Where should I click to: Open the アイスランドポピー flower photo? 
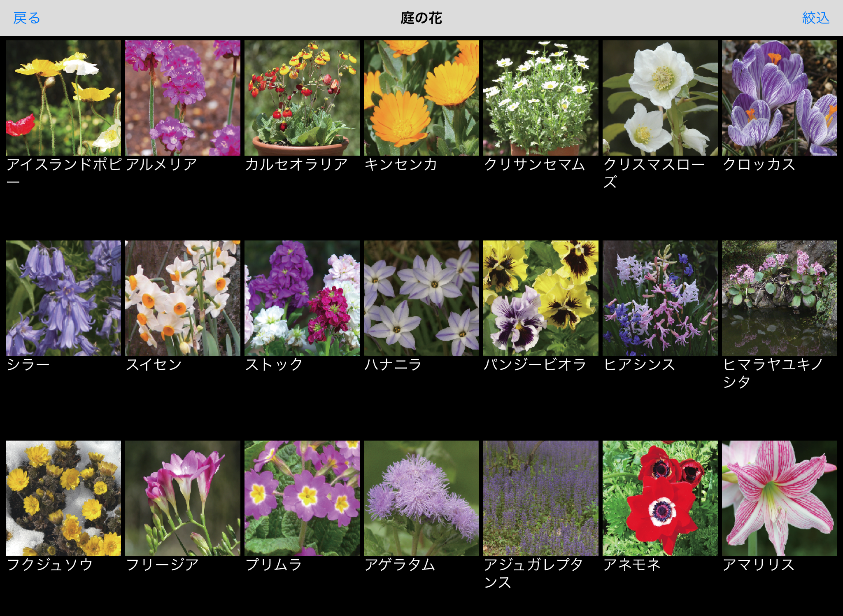[63, 98]
